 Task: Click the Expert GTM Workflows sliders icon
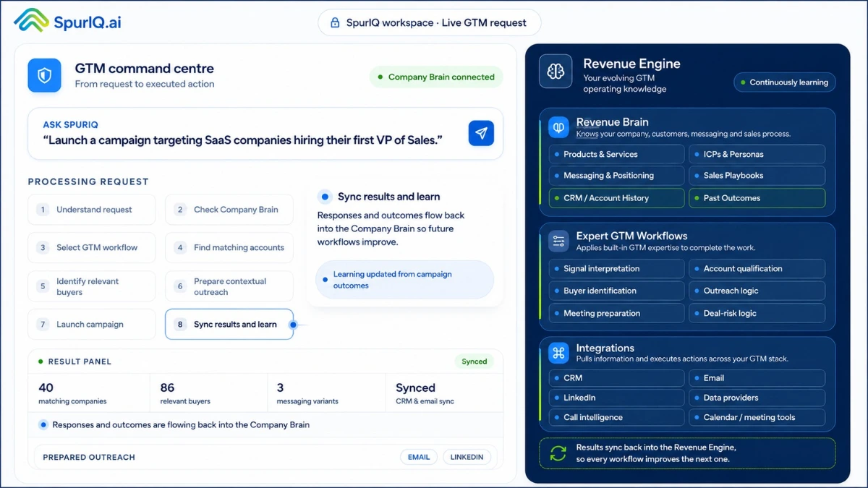tap(558, 241)
